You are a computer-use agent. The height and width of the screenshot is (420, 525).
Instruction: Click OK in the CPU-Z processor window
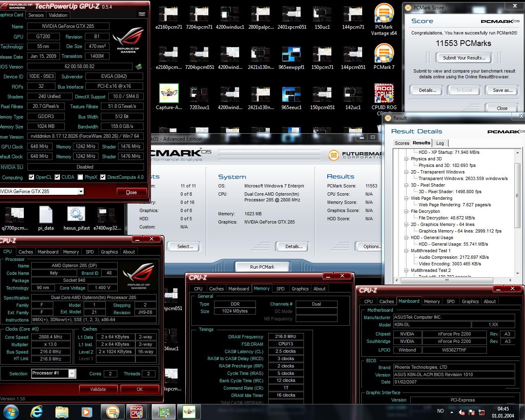pos(139,389)
